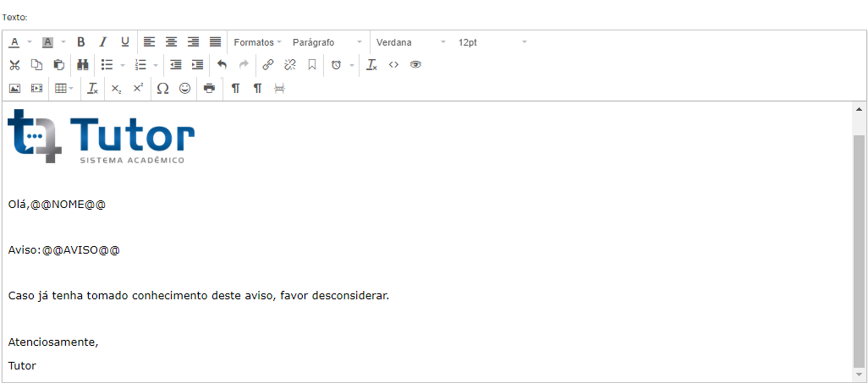The width and height of the screenshot is (868, 383).
Task: Remove link with broken chain icon
Action: tap(290, 65)
